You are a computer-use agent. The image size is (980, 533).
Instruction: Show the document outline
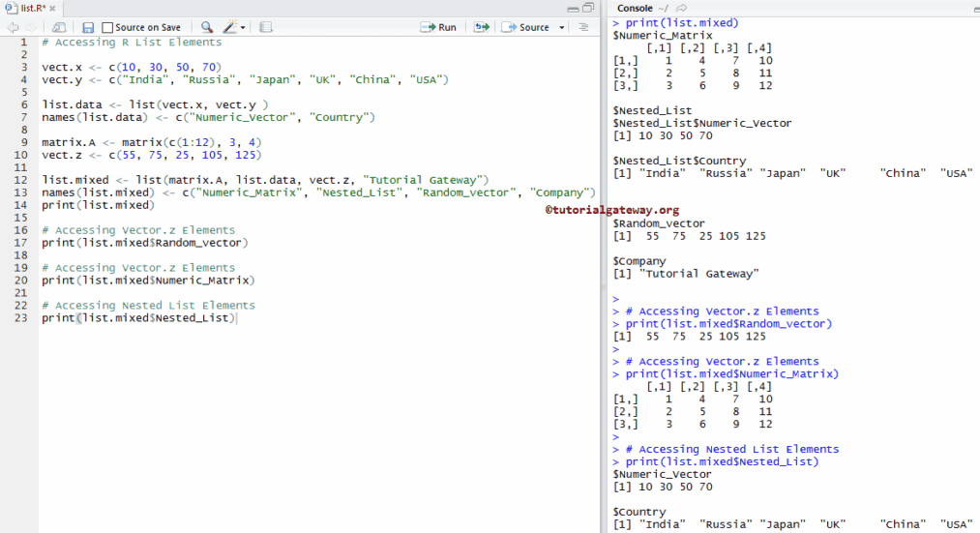click(583, 27)
